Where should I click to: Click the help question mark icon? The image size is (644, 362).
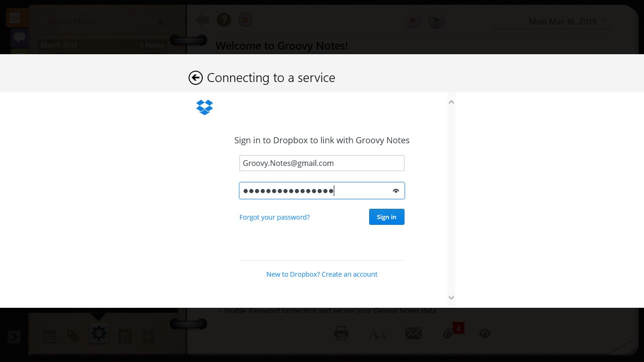pyautogui.click(x=224, y=20)
